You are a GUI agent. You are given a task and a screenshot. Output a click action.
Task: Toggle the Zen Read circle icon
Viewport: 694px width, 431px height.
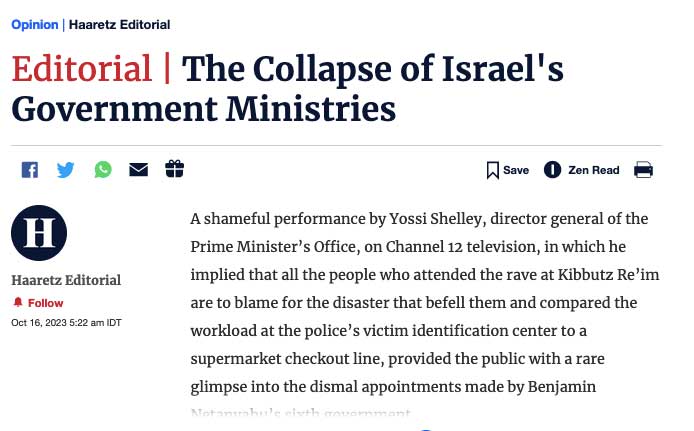(x=552, y=170)
